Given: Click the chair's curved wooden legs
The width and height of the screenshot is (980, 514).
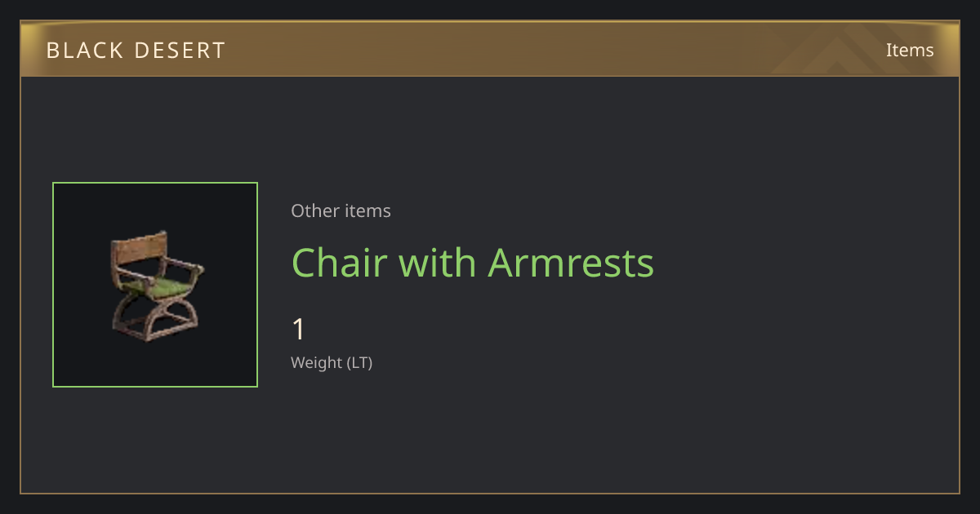Looking at the screenshot, I should pyautogui.click(x=154, y=319).
